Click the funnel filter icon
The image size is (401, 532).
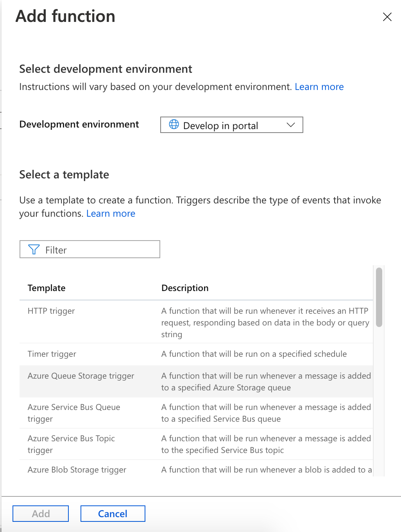click(x=34, y=250)
